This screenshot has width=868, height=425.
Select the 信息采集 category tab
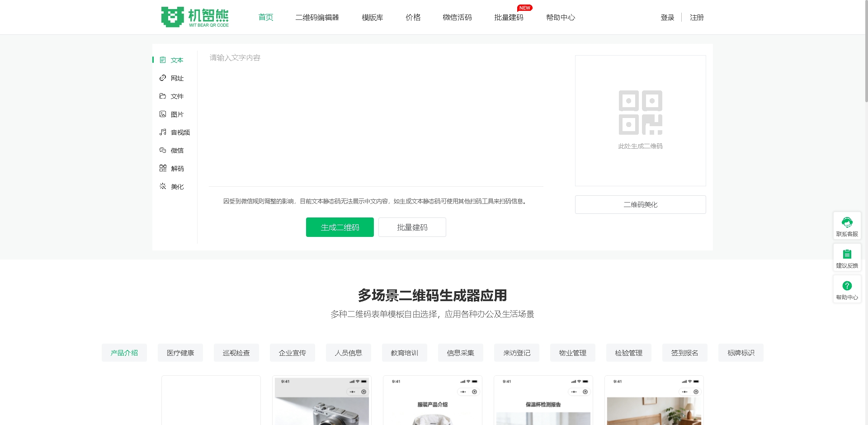[461, 353]
